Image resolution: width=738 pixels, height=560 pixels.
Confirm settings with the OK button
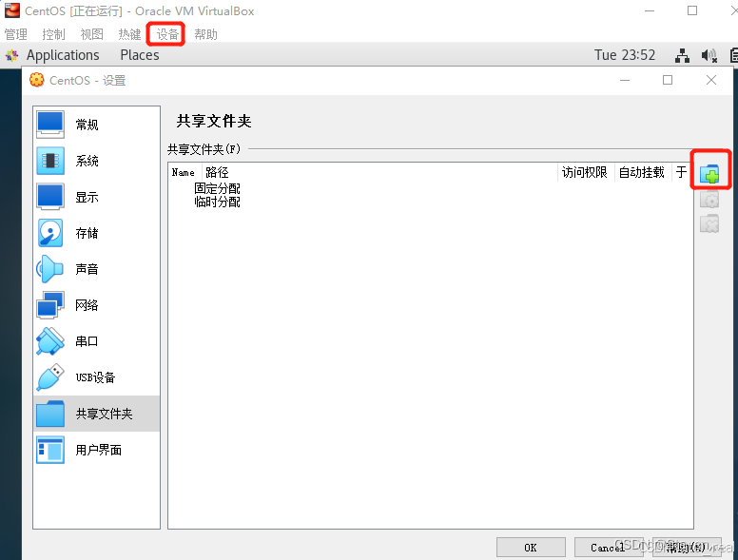(x=531, y=548)
